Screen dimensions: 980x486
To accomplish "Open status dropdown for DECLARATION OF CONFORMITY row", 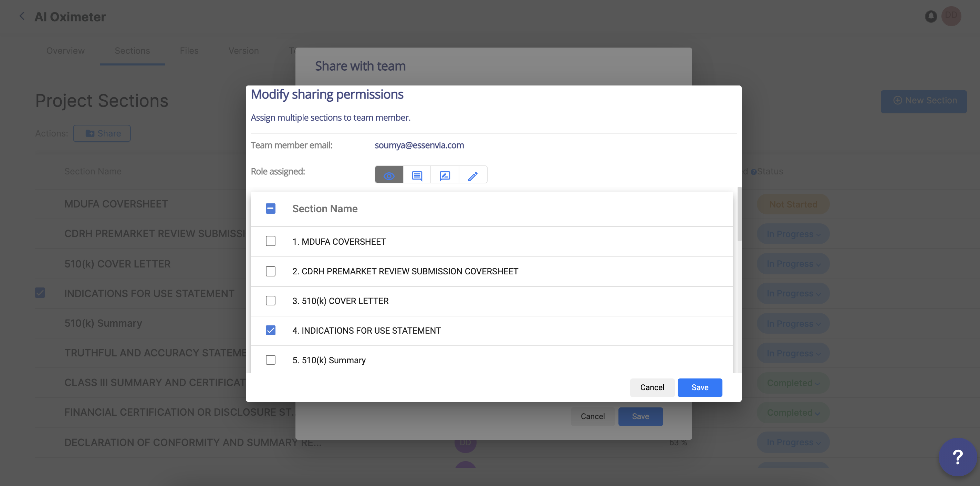I will (x=793, y=442).
